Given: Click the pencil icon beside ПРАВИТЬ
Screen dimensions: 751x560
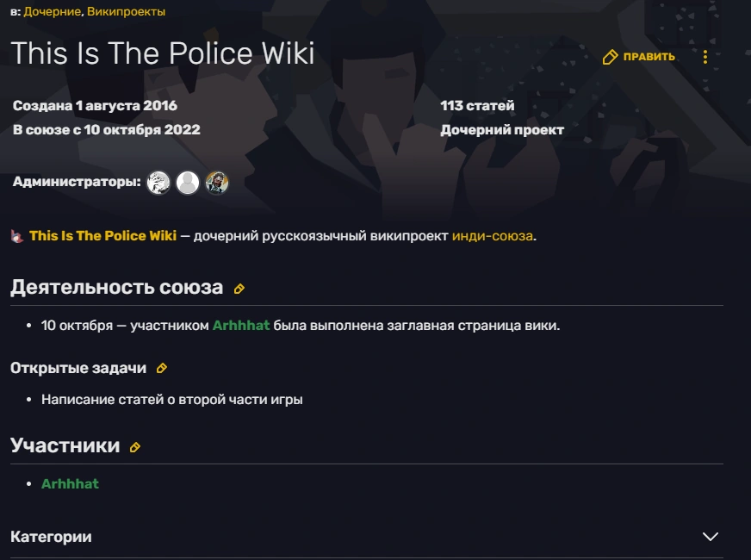Looking at the screenshot, I should [610, 58].
